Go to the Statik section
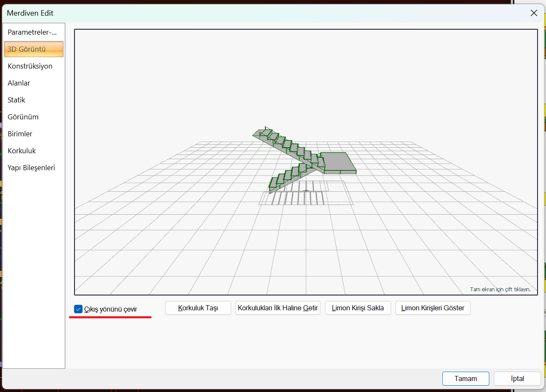 [x=17, y=100]
